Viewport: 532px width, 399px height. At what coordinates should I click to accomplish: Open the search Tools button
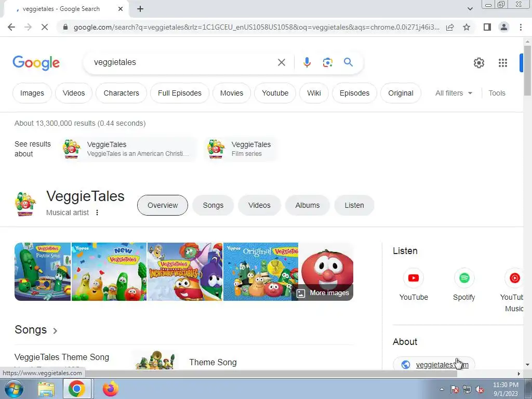497,93
